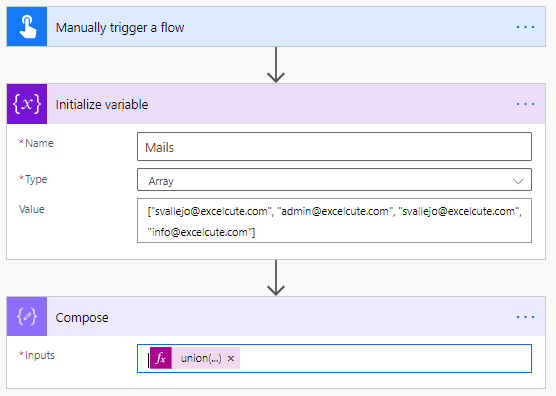The image size is (556, 396).
Task: Click the manual trigger hand icon
Action: [27, 27]
